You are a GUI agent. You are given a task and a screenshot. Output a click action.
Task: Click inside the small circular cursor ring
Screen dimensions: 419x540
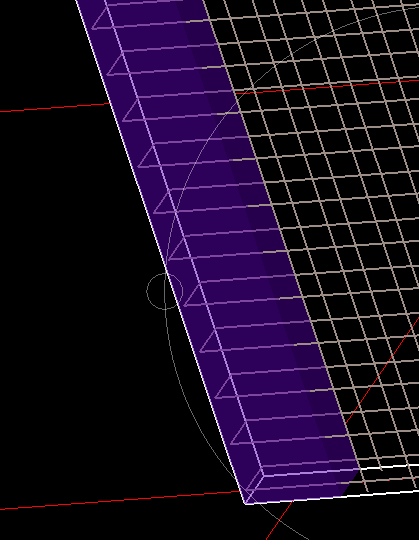[x=165, y=291]
